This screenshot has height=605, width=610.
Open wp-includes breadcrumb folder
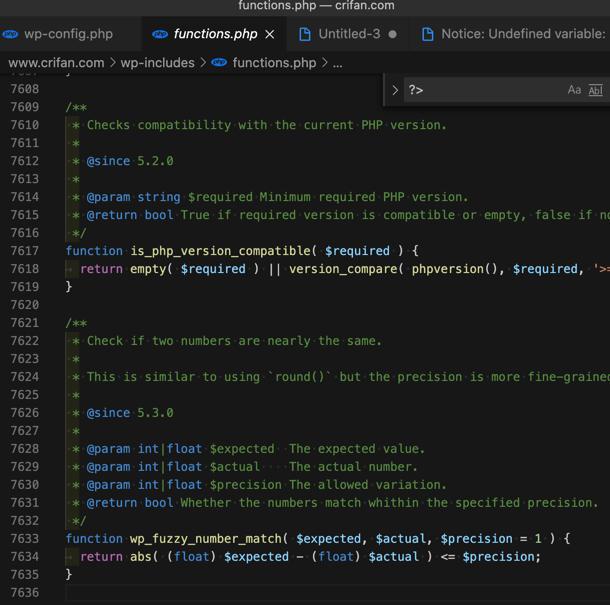point(157,63)
